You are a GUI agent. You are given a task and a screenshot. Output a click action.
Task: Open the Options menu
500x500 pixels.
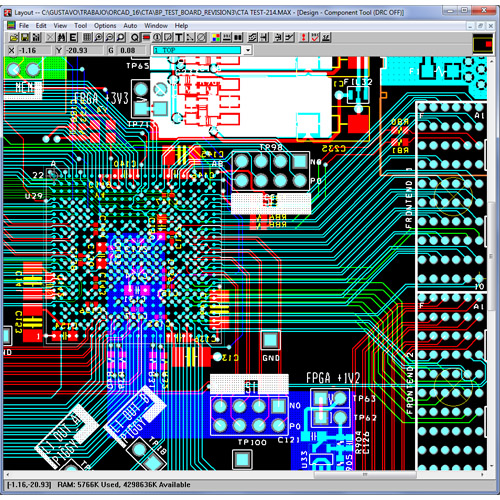[x=105, y=26]
